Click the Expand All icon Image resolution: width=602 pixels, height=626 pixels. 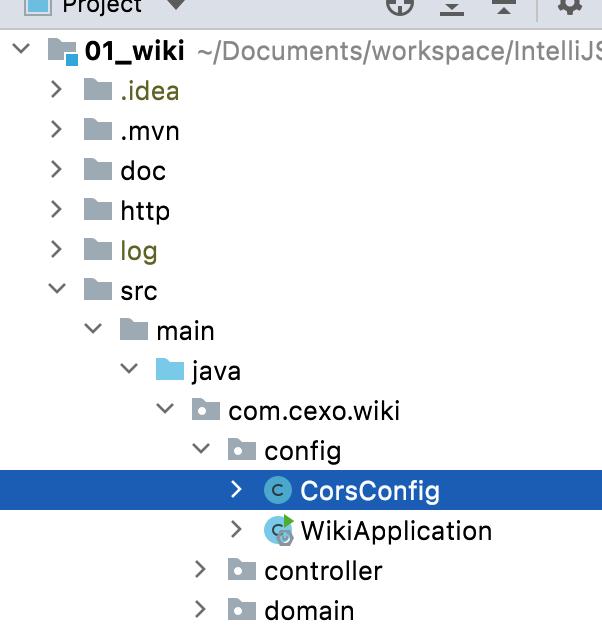pos(452,8)
